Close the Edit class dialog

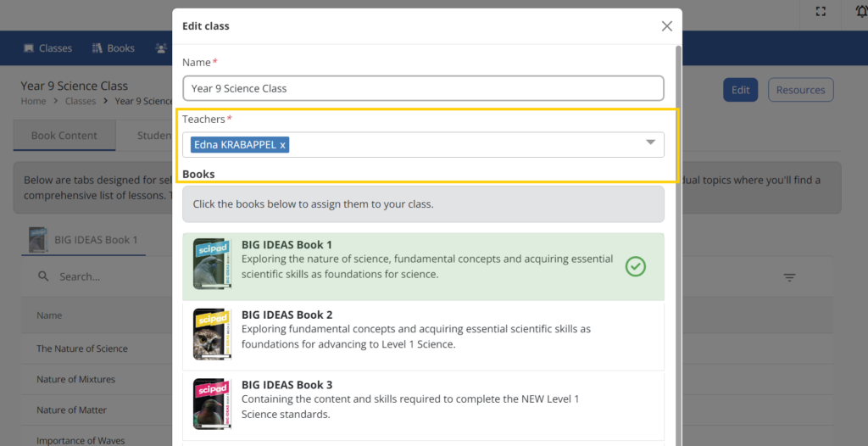[666, 26]
